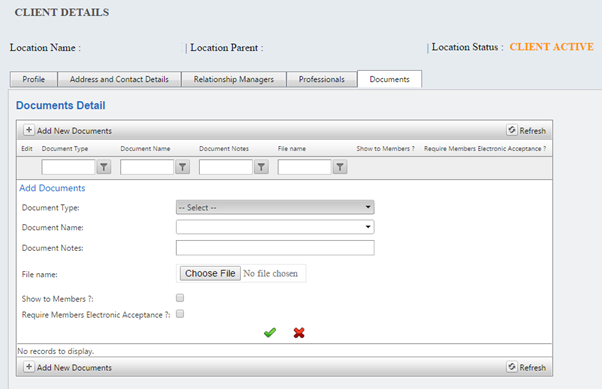Screen dimensions: 602x389
Task: Click the 'Location Name :' label
Action: pos(45,48)
